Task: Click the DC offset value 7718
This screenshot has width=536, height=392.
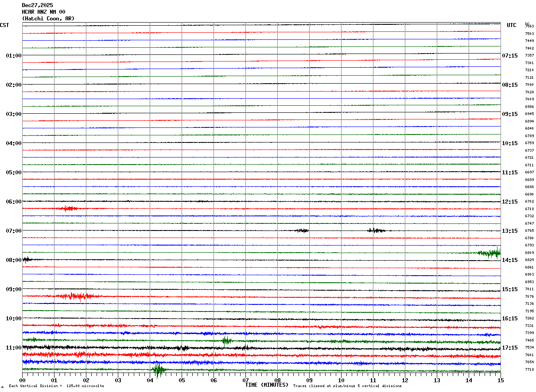Action: 529,369
